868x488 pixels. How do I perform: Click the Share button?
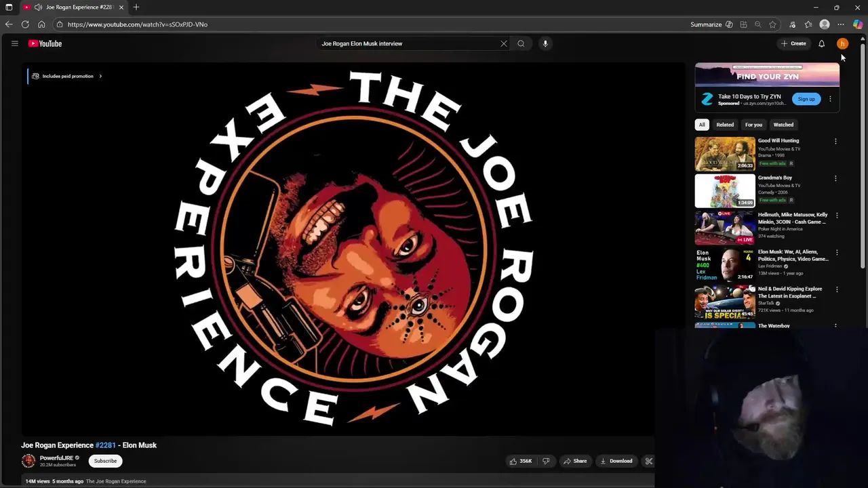(574, 461)
